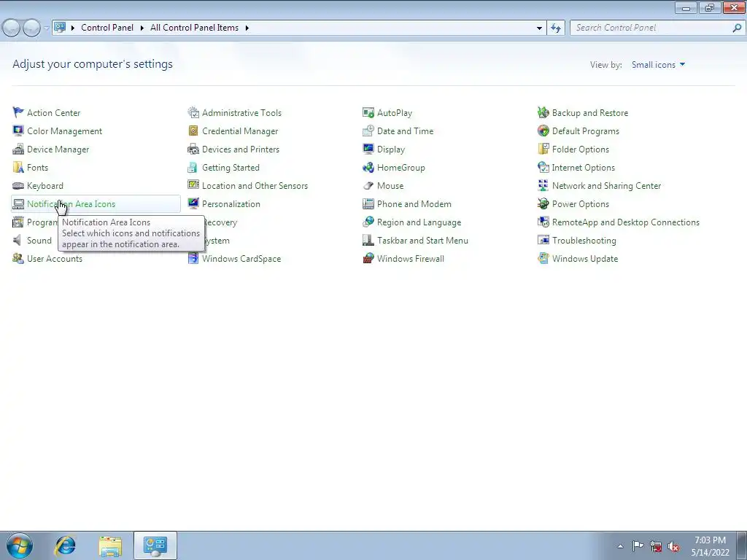Click the Sound speaker icon
Viewport: 747px width, 560px height.
click(x=18, y=240)
